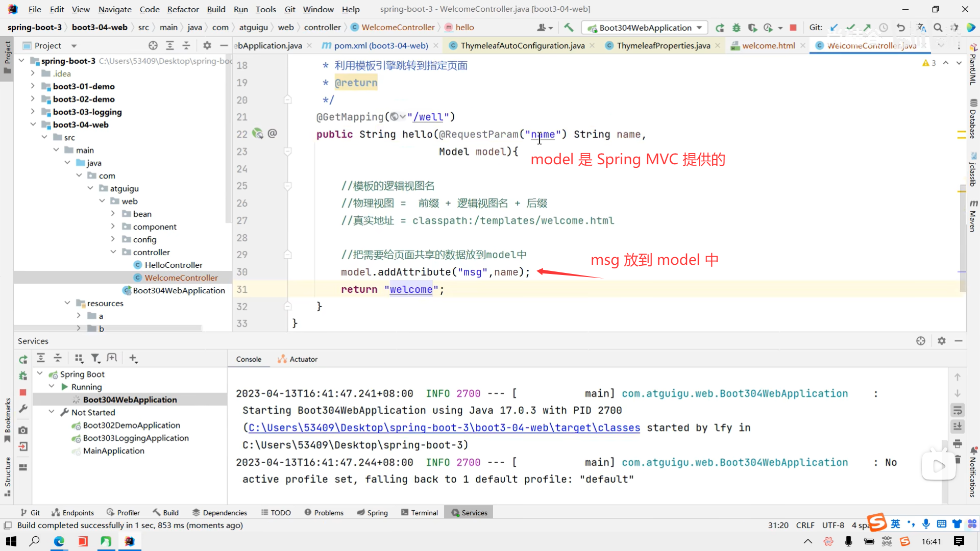Open HelloController in the project tree
This screenshot has width=980, height=551.
(x=173, y=265)
